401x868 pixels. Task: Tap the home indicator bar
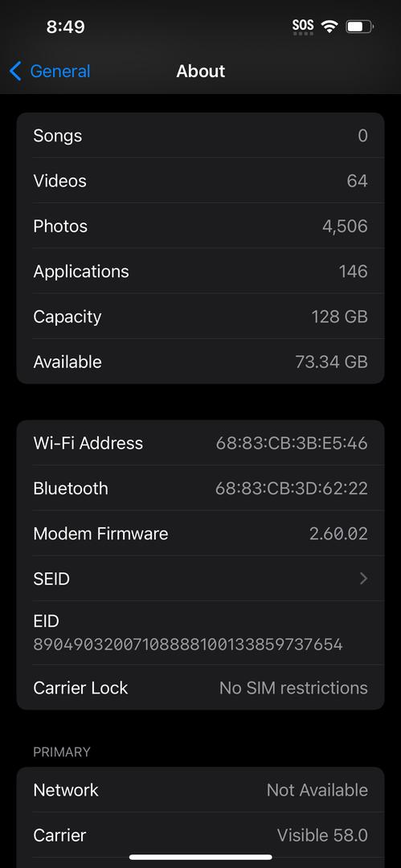tap(201, 858)
